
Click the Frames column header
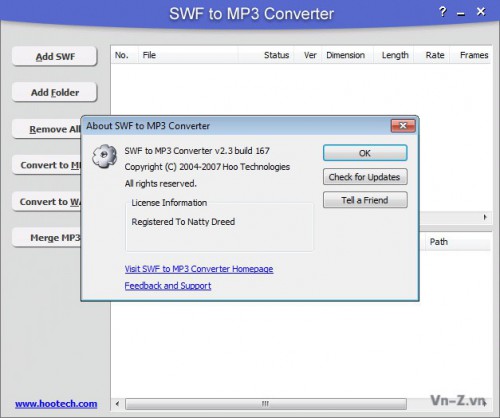coord(471,55)
